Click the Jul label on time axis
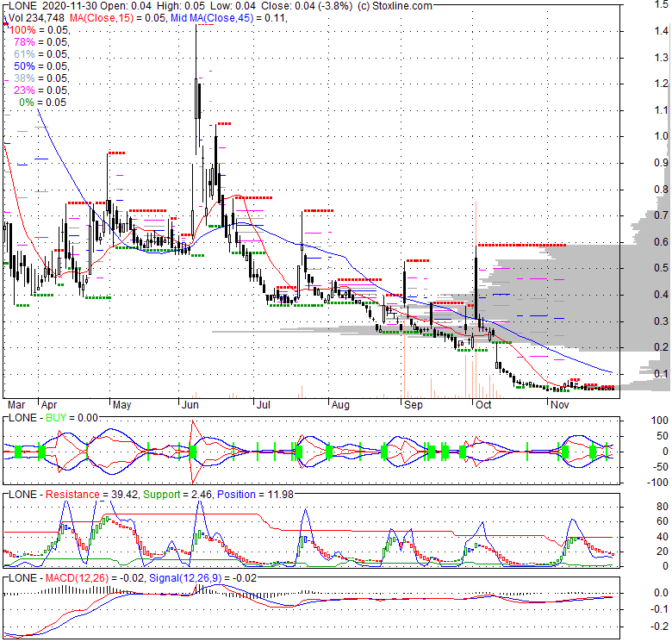672x642 pixels. [263, 405]
